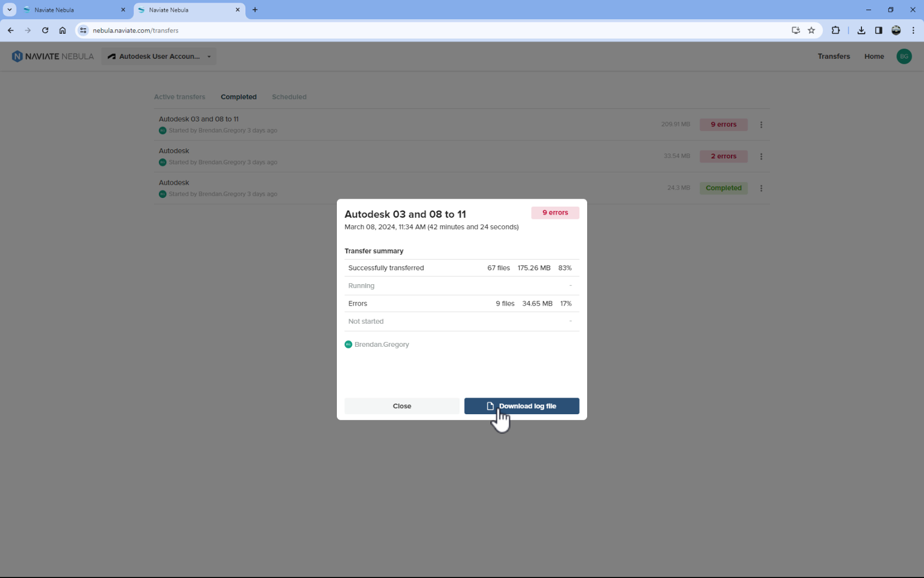The image size is (924, 578).
Task: Open the browser home page
Action: 63,31
